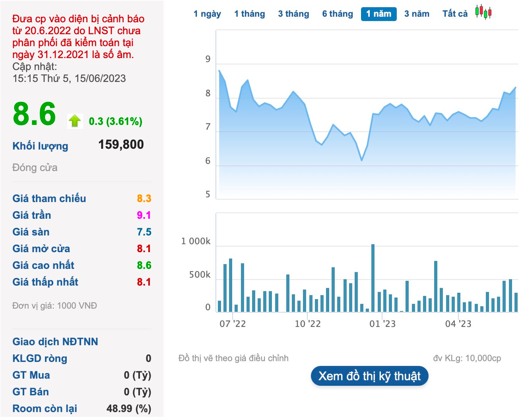Click the "Giao dịch NĐTNN" heading
This screenshot has height=420, width=524.
[55, 342]
